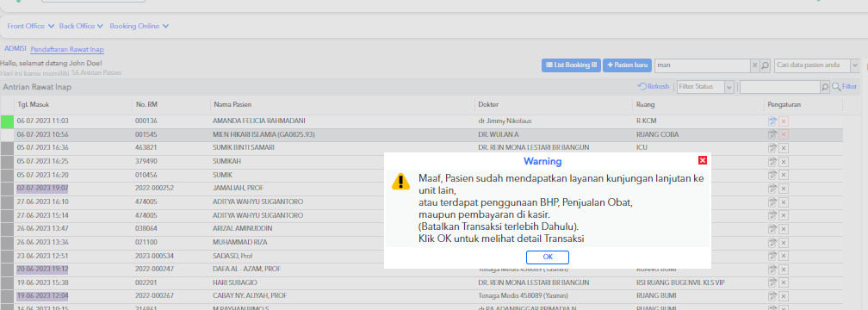Edit the AMANDA FELICIA RAHMADANI row

[x=772, y=121]
